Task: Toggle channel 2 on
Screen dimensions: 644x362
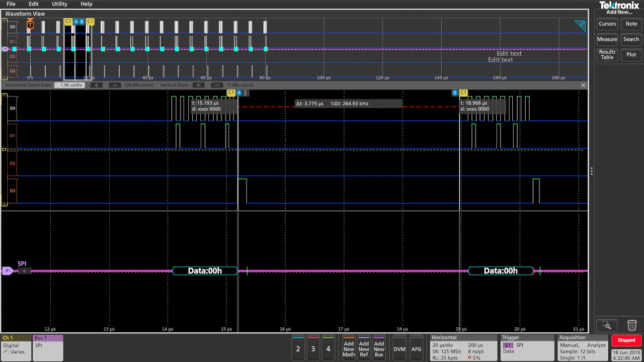Action: click(298, 348)
